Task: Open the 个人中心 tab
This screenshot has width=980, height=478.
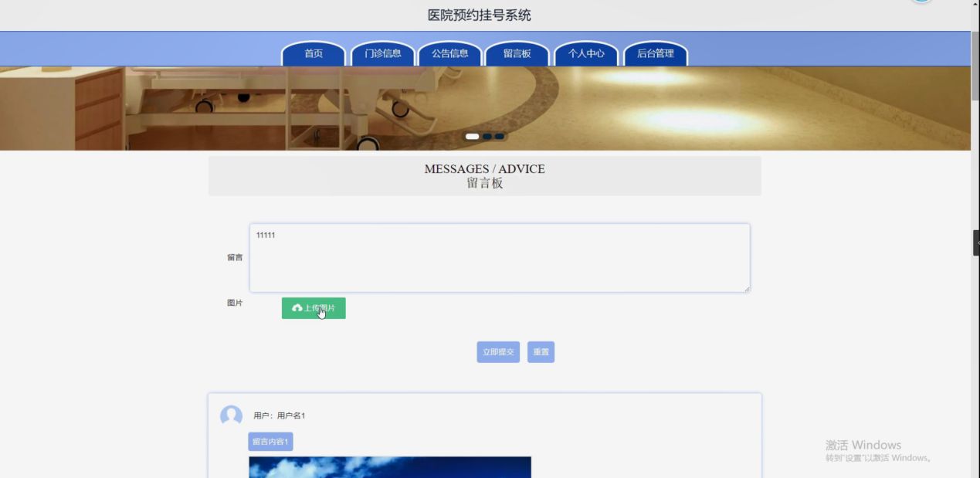Action: (x=586, y=53)
